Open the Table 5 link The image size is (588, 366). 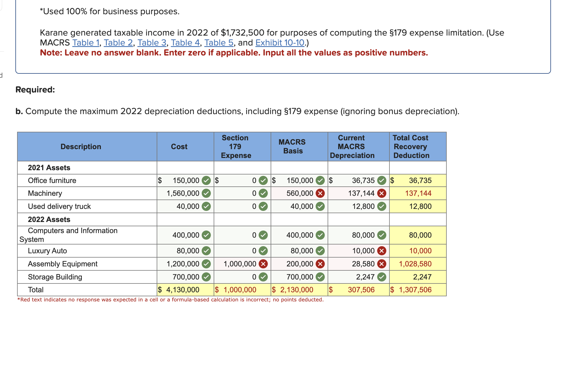click(219, 43)
